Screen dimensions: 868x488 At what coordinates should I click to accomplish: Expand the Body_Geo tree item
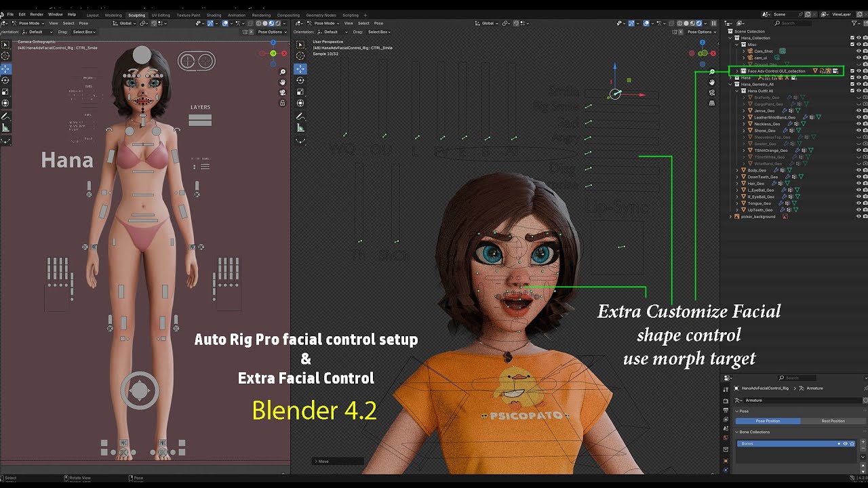pyautogui.click(x=737, y=170)
